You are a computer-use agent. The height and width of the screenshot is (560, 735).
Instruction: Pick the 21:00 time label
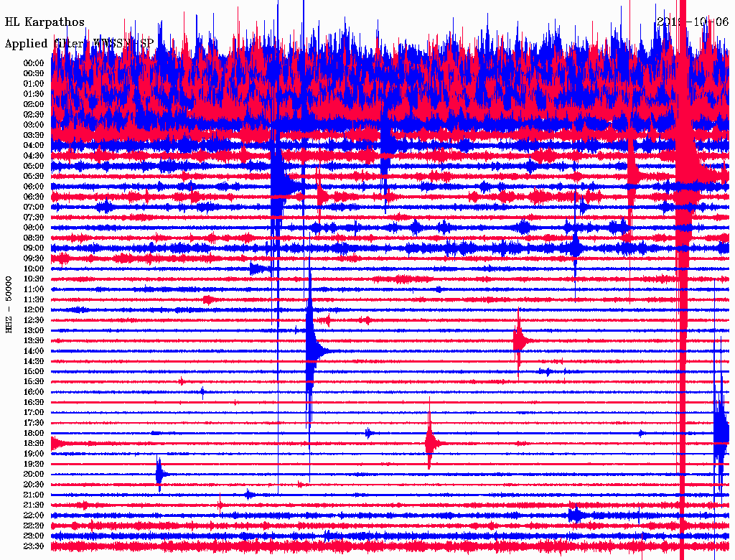coord(34,495)
